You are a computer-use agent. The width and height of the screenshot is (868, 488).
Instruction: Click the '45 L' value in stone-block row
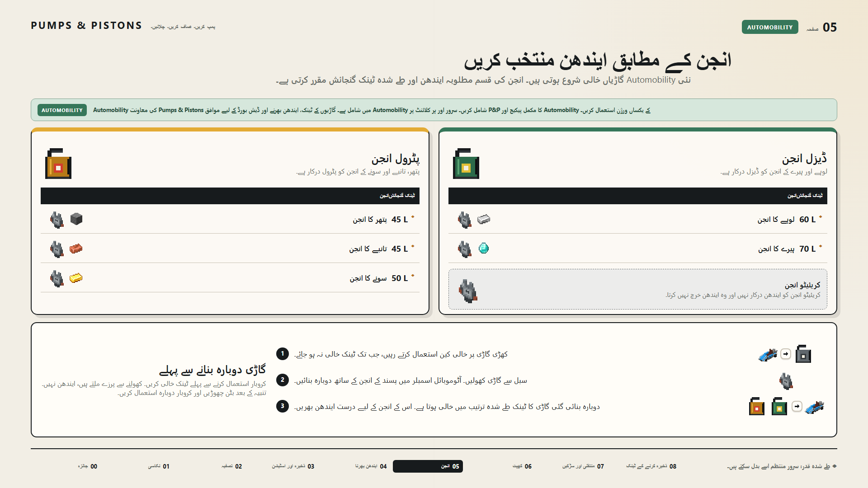click(x=400, y=220)
